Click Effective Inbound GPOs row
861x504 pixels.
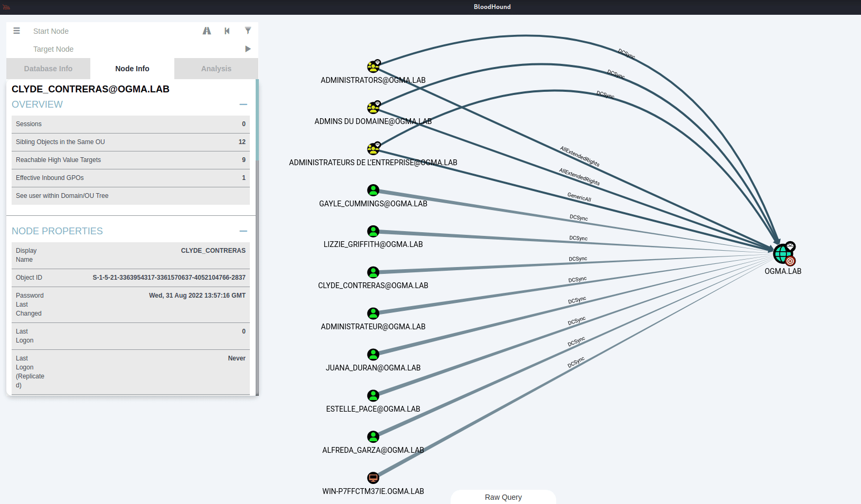coord(130,178)
